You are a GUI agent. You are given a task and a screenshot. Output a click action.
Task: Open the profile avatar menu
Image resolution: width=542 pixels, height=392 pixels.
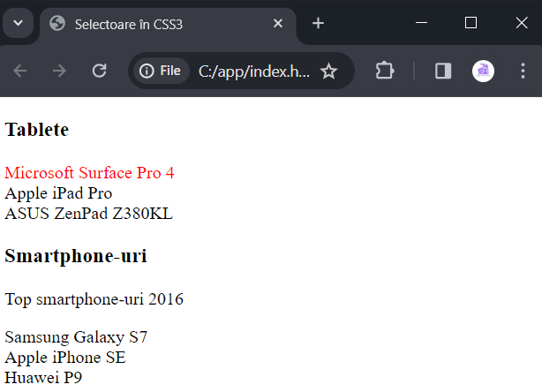[483, 72]
